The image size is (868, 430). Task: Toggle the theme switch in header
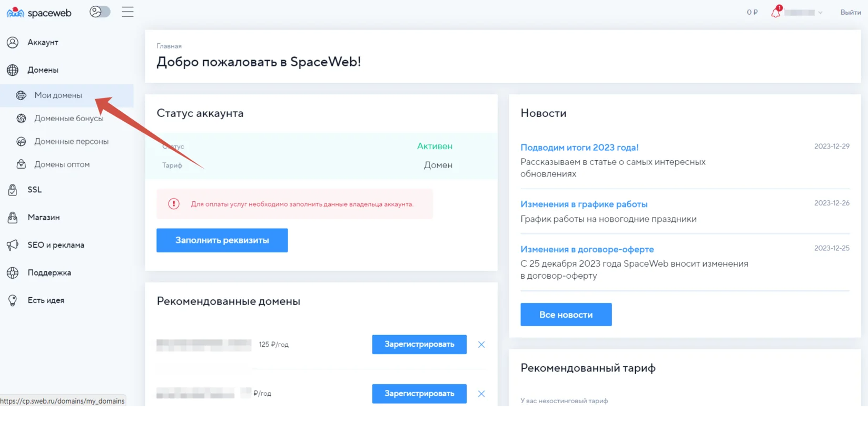point(100,12)
